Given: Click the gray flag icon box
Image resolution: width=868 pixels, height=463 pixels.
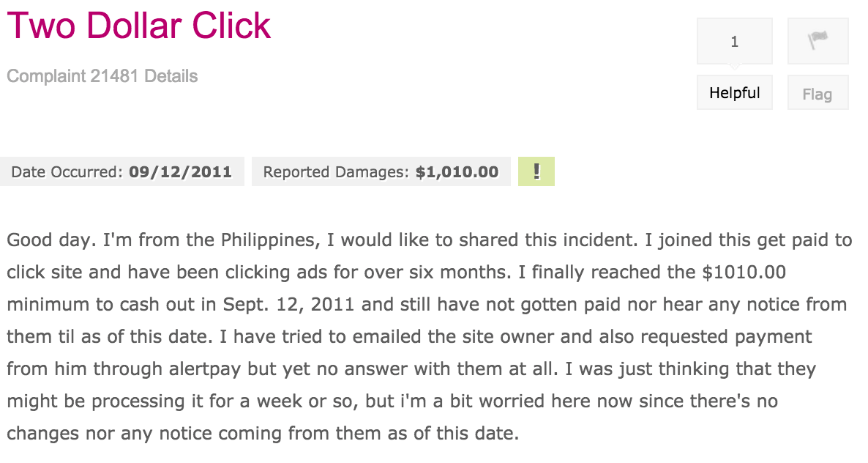Looking at the screenshot, I should [818, 41].
